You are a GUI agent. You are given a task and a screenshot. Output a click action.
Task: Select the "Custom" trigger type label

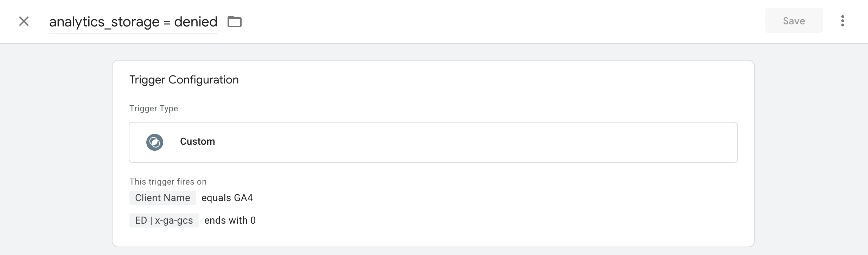[197, 142]
